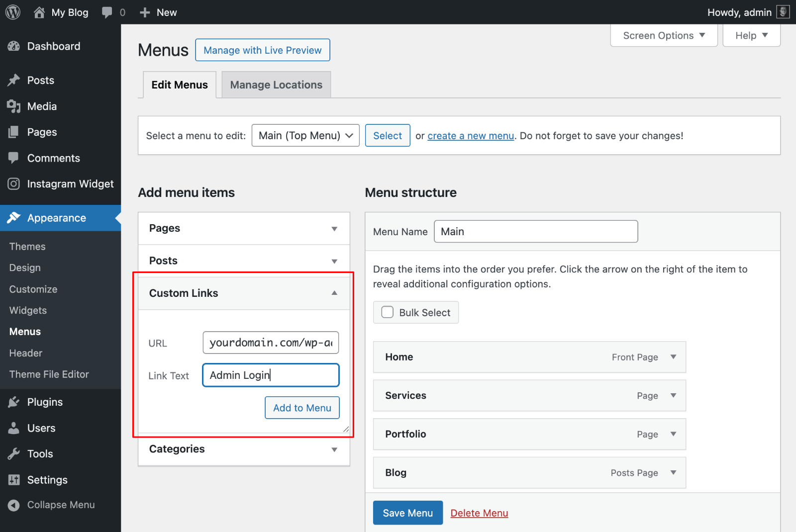
Task: Open the Instagram Widget section
Action: [70, 183]
